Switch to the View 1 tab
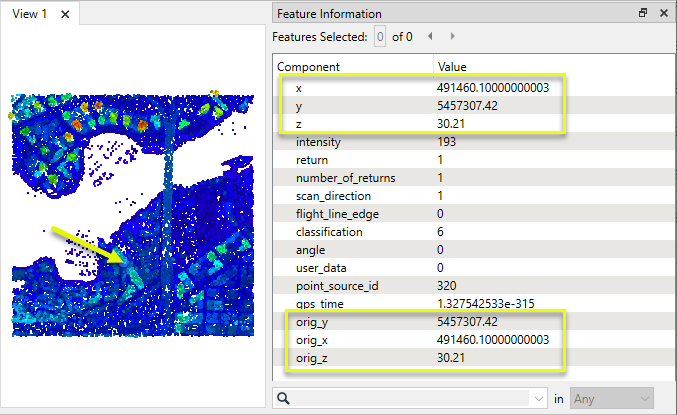The height and width of the screenshot is (415, 677). point(30,15)
